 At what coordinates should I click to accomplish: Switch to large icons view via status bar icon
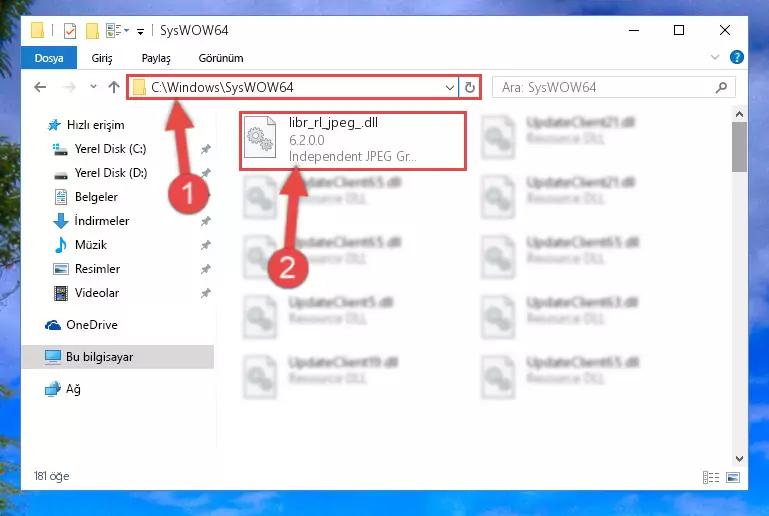(733, 477)
